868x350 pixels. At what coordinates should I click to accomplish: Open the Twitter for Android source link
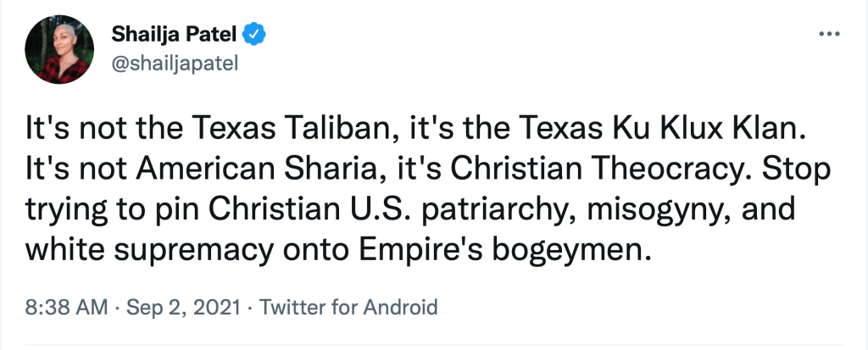(x=348, y=306)
